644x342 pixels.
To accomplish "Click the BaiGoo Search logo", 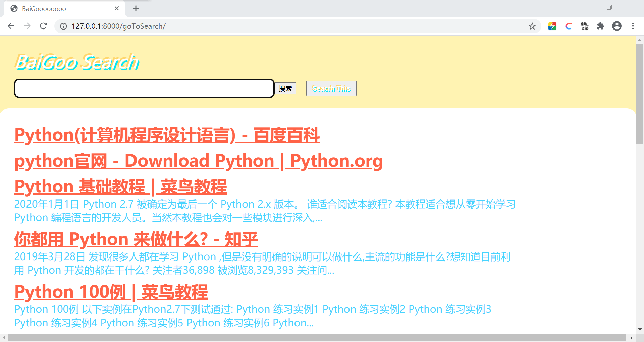I will [x=77, y=62].
